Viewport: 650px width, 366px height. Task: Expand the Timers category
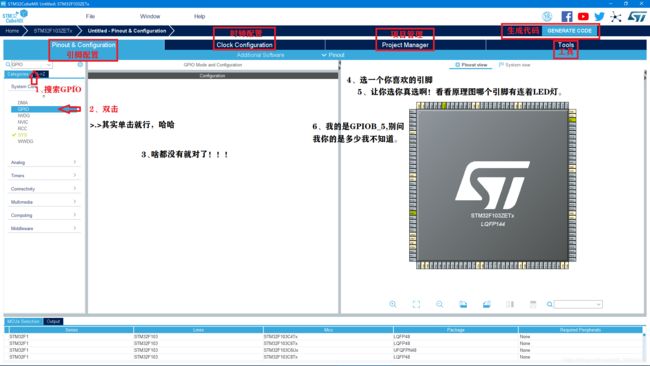(44, 176)
